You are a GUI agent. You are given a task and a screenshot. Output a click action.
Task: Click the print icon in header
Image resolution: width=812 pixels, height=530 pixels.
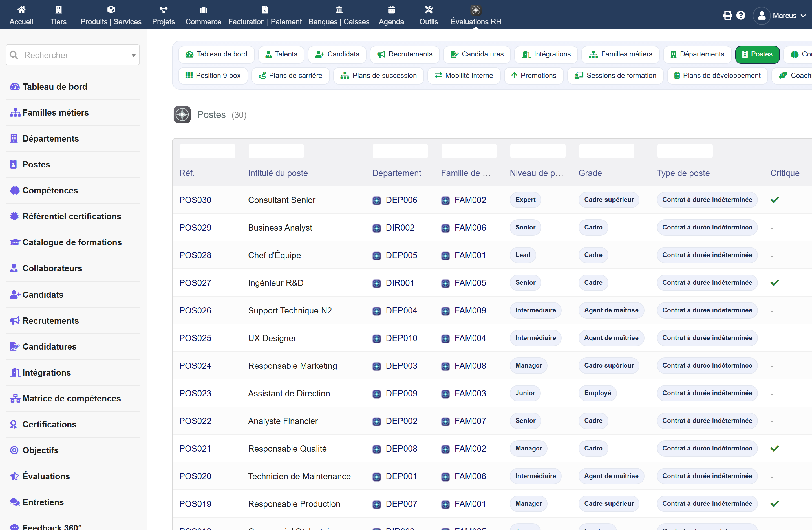point(727,15)
